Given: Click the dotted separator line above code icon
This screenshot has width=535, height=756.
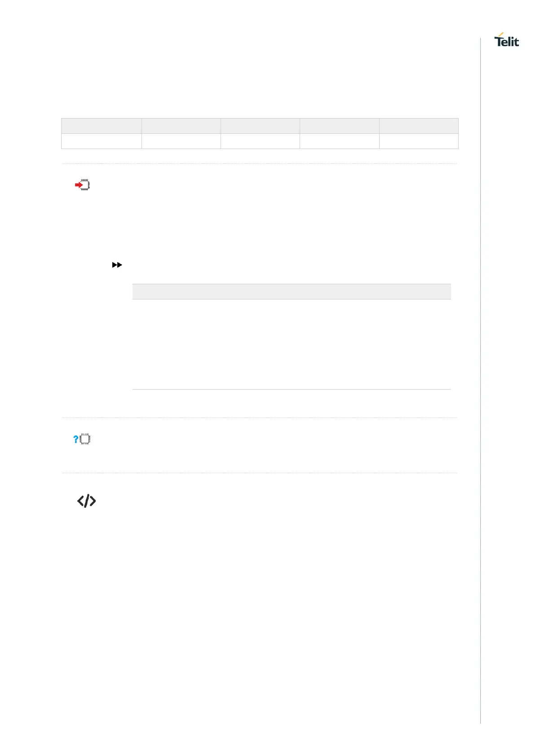Looking at the screenshot, I should pos(259,473).
